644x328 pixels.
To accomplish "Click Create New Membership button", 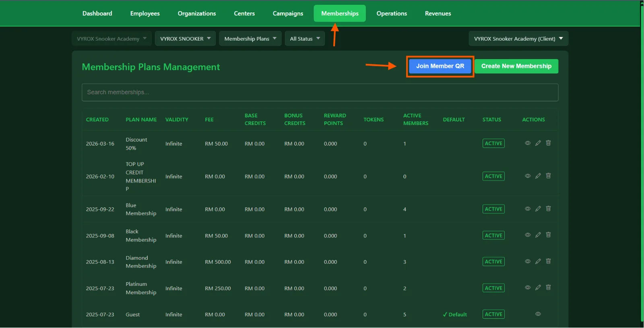I will point(516,66).
